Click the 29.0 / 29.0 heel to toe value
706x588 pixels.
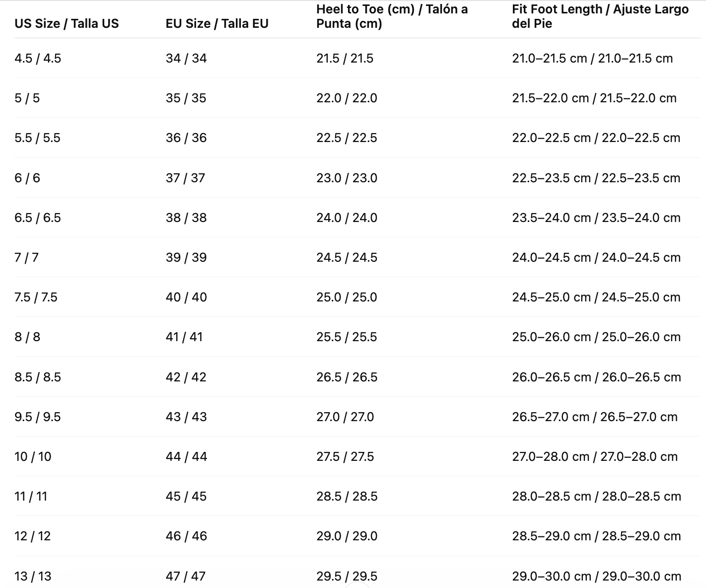pos(347,536)
